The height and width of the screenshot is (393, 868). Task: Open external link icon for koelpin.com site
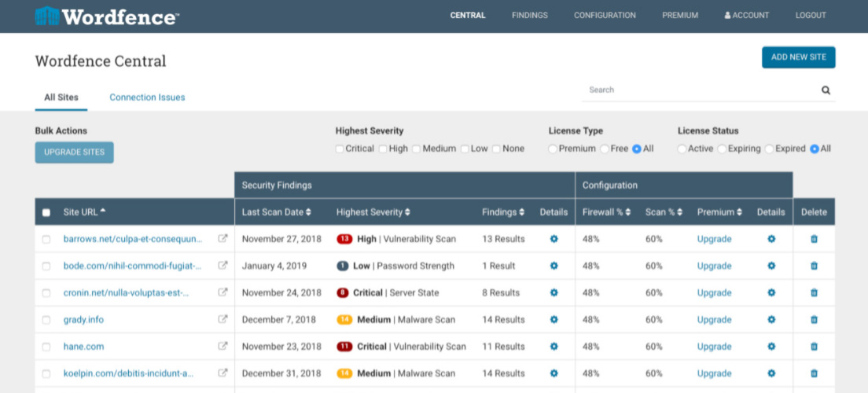223,373
